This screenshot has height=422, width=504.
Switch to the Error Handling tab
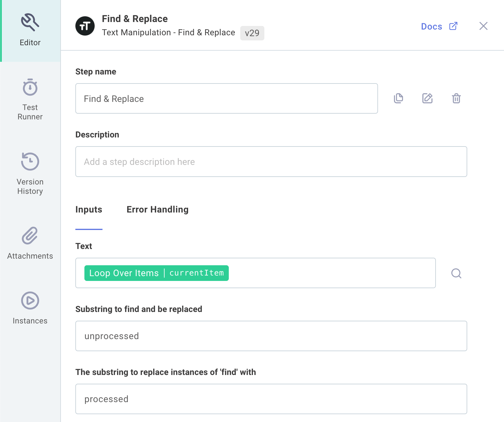157,209
